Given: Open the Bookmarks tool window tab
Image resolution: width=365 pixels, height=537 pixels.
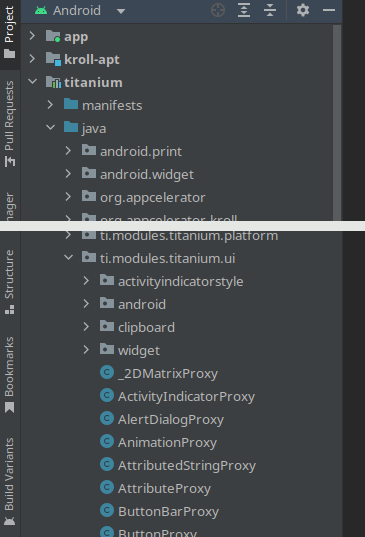Looking at the screenshot, I should pyautogui.click(x=10, y=375).
